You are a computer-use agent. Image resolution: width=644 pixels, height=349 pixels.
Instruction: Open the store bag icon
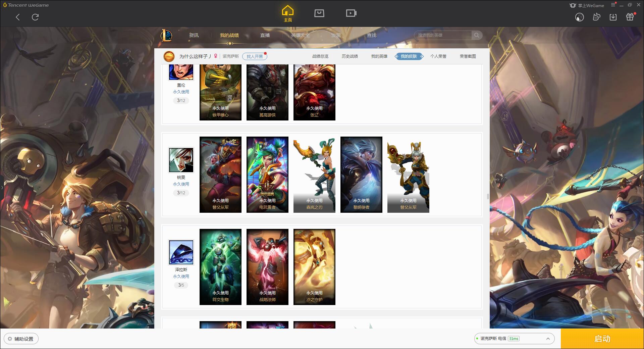tap(319, 13)
